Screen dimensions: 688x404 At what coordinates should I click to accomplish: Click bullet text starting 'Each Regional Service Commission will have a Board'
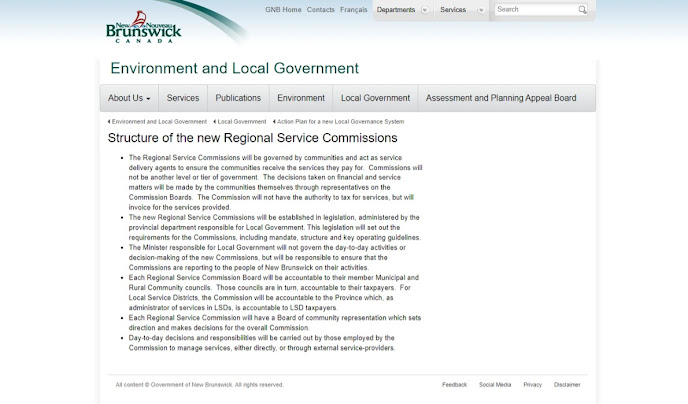(x=275, y=322)
